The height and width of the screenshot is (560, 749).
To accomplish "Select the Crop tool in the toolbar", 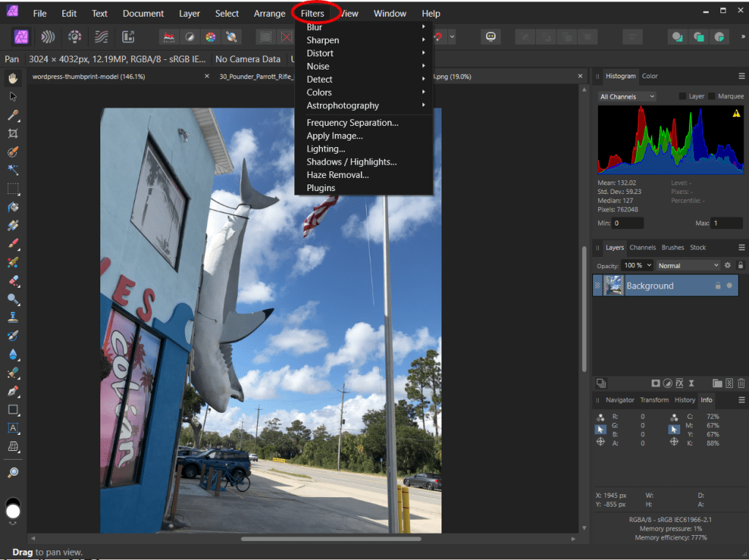I will coord(13,133).
